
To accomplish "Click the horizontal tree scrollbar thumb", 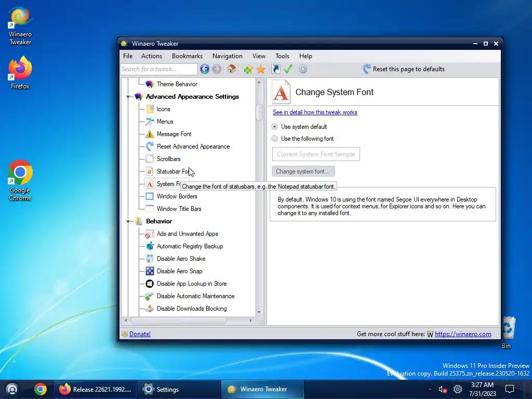I will tap(178, 320).
